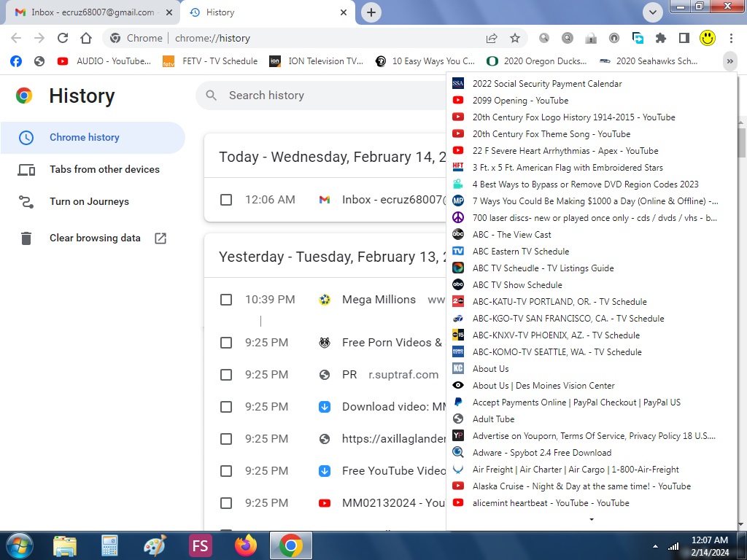The image size is (747, 560).
Task: Open the Extensions puzzle piece menu
Action: point(661,38)
